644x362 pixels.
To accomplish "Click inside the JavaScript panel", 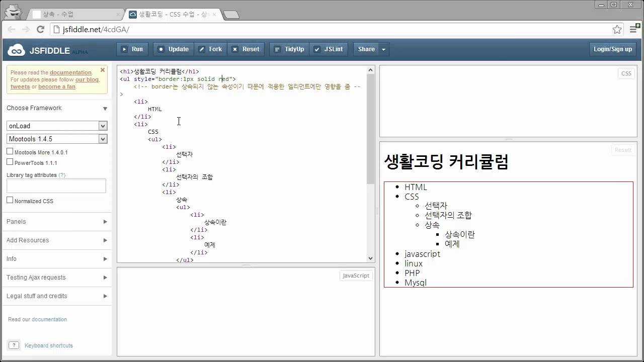I will [246, 312].
